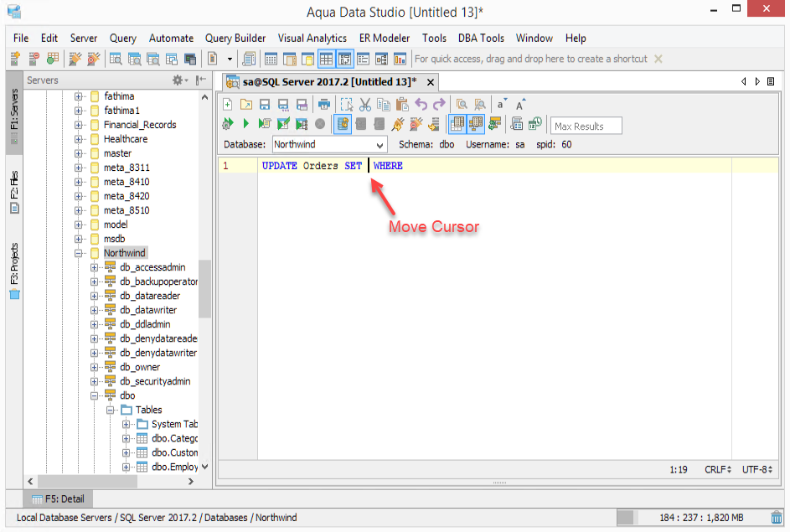790x532 pixels.
Task: Click the Cut scissors icon
Action: pyautogui.click(x=365, y=104)
